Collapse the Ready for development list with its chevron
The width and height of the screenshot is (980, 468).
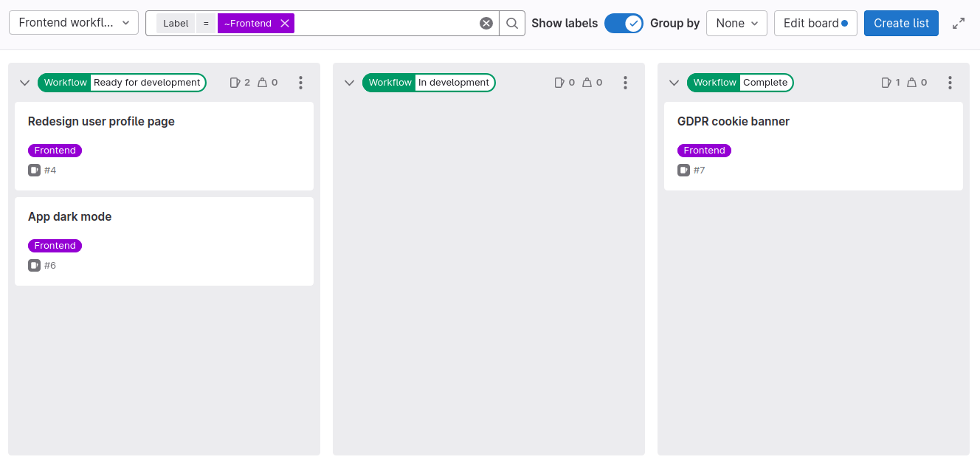[24, 82]
